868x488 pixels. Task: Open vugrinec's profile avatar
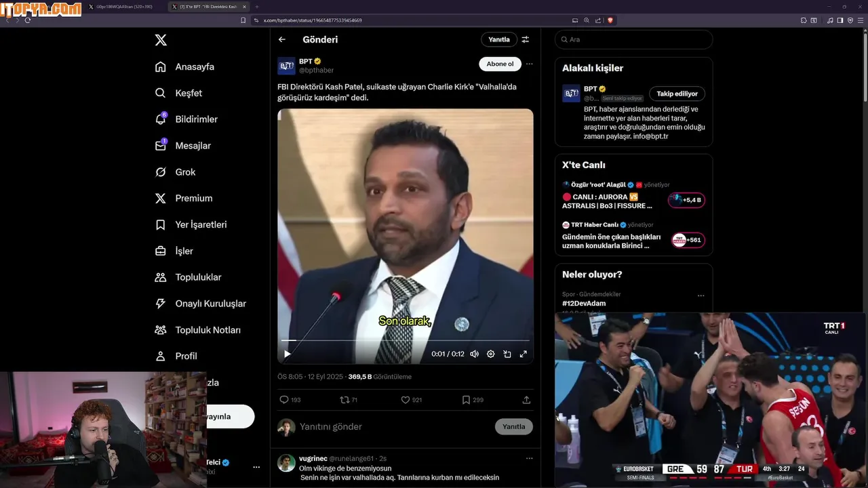[286, 463]
